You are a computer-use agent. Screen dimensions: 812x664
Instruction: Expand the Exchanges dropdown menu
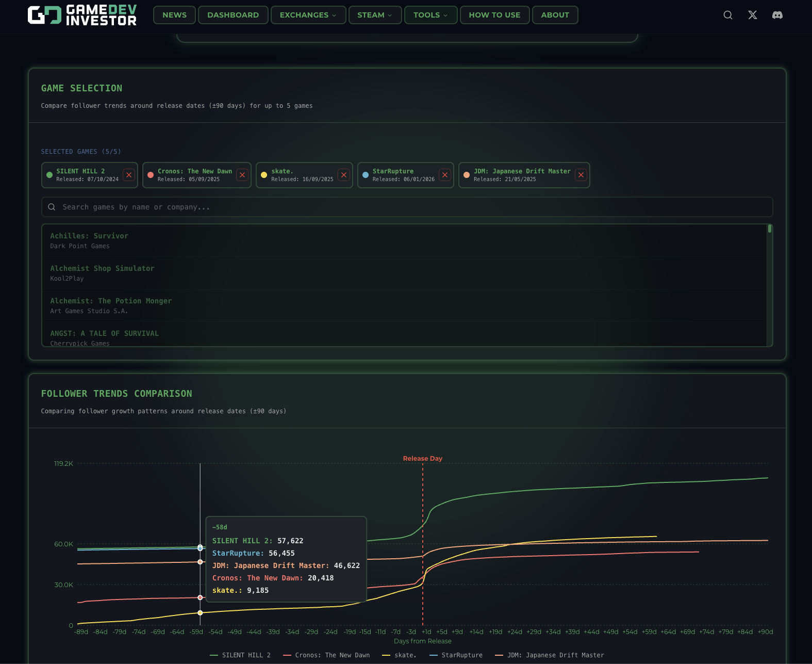[308, 15]
